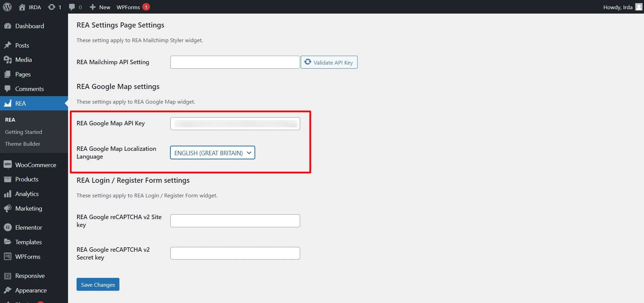Viewport: 644px width, 303px height.
Task: Click the plus icon next to New
Action: coord(93,7)
